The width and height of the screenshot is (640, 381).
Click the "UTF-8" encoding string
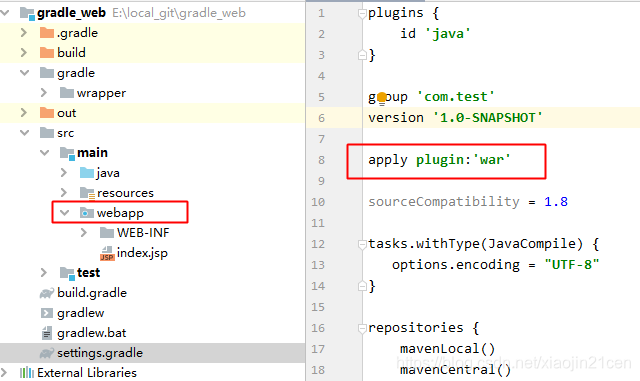[572, 265]
